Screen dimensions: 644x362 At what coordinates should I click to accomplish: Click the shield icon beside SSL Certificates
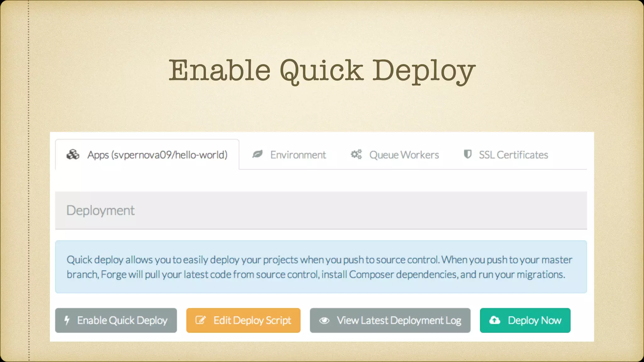[468, 154]
